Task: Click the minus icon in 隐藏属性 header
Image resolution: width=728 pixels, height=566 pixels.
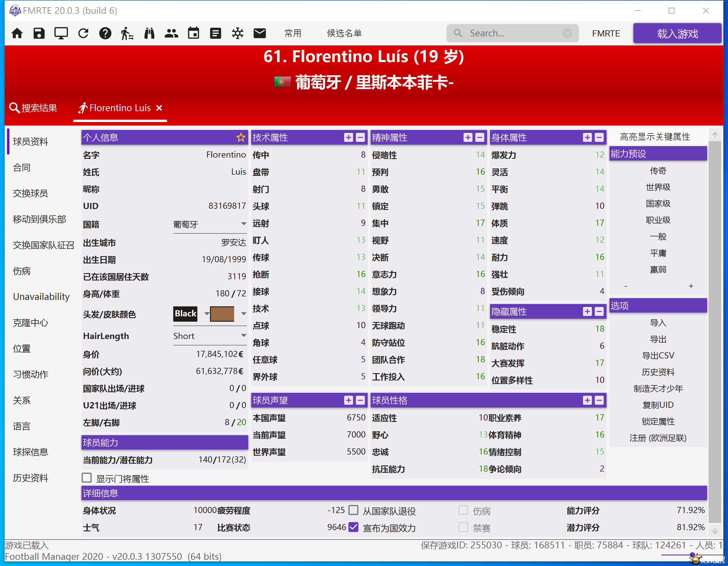Action: tap(599, 311)
